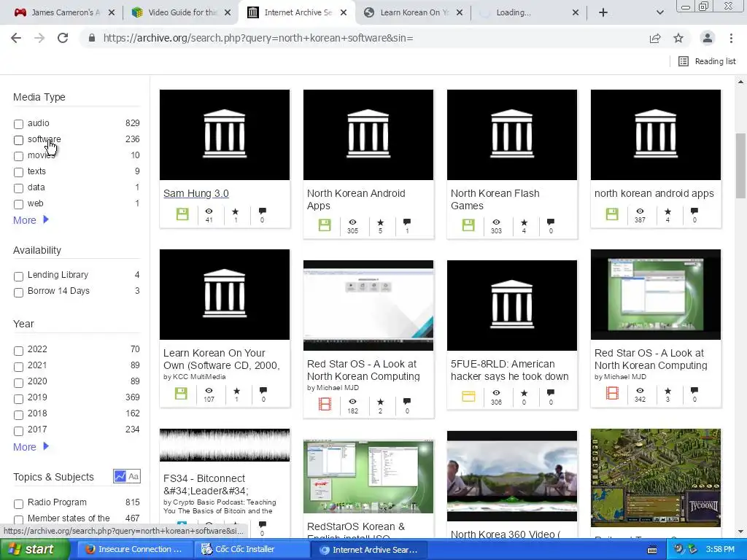Click the page vertical scrollbar thumb
This screenshot has height=560, width=747.
740,166
